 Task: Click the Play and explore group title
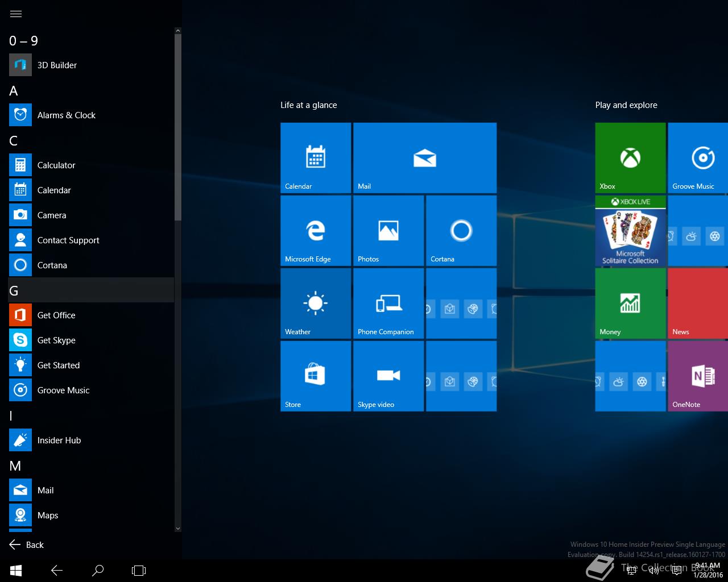(x=626, y=105)
